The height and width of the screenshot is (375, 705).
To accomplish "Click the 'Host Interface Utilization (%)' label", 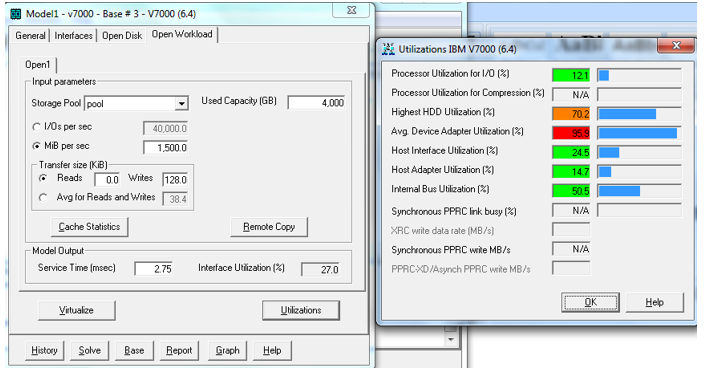I will pos(445,151).
